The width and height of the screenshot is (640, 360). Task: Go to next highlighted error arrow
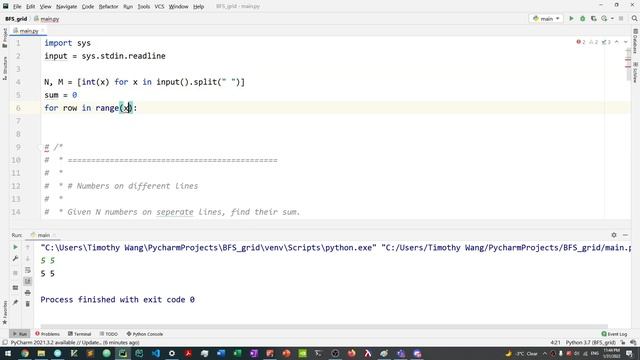[625, 42]
